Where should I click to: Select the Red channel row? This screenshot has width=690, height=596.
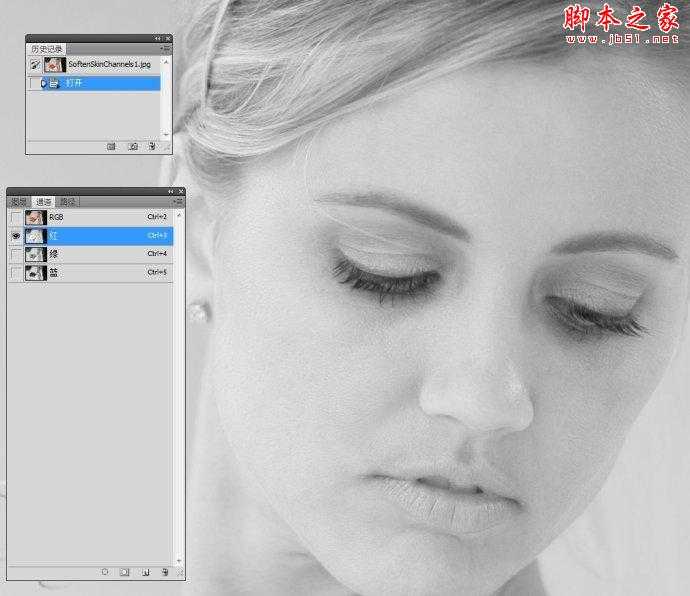(x=90, y=236)
